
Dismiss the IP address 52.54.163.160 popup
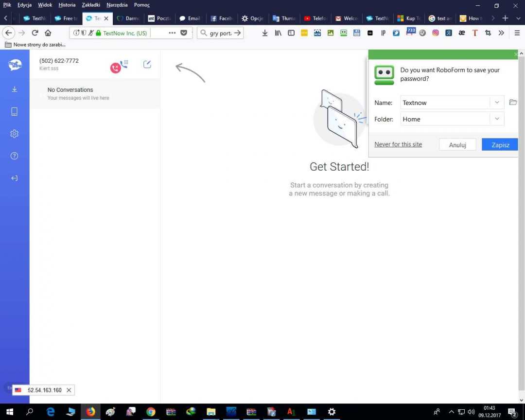(x=69, y=390)
